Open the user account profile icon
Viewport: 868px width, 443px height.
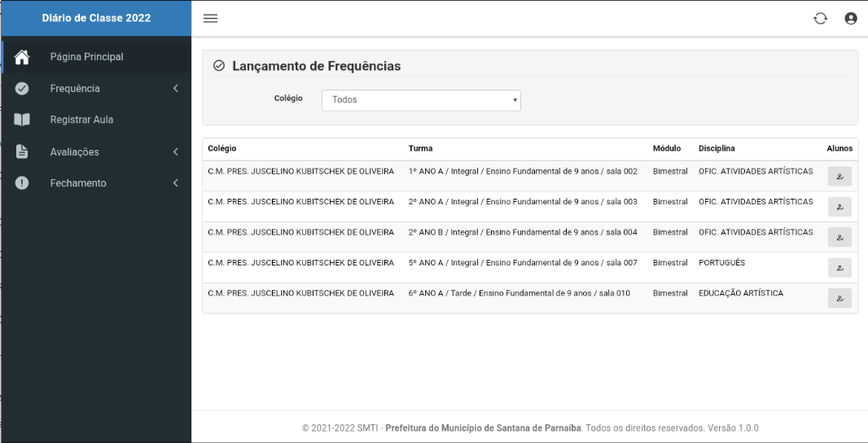(x=851, y=18)
